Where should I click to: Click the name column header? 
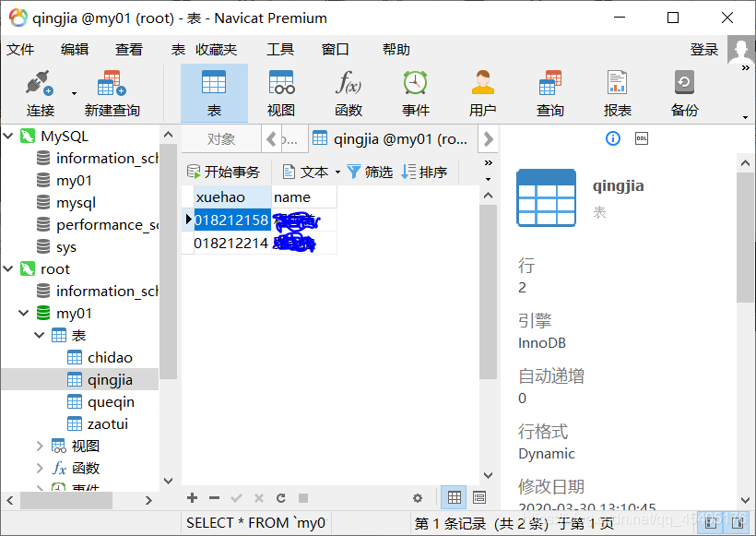(x=303, y=197)
